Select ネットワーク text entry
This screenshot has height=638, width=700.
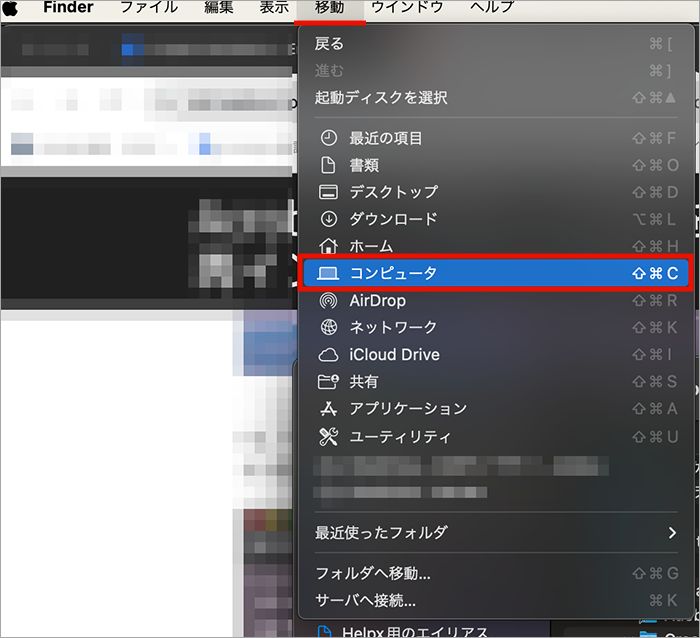point(393,327)
